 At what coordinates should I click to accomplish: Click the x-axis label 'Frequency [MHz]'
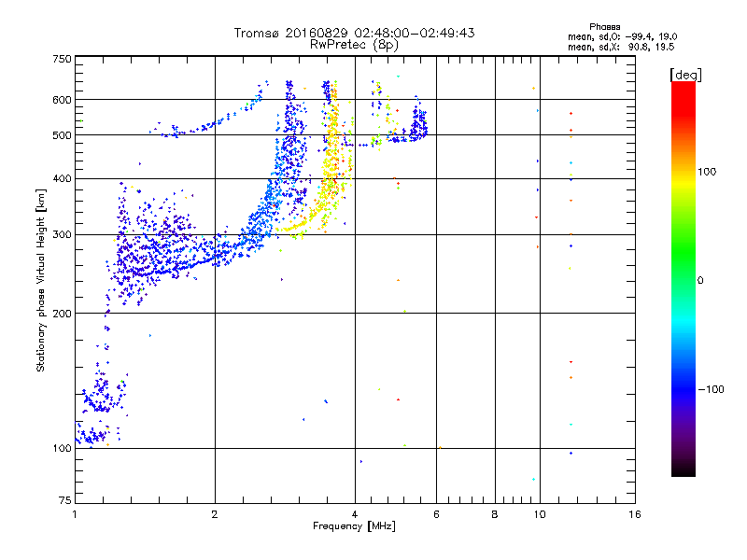pos(354,526)
